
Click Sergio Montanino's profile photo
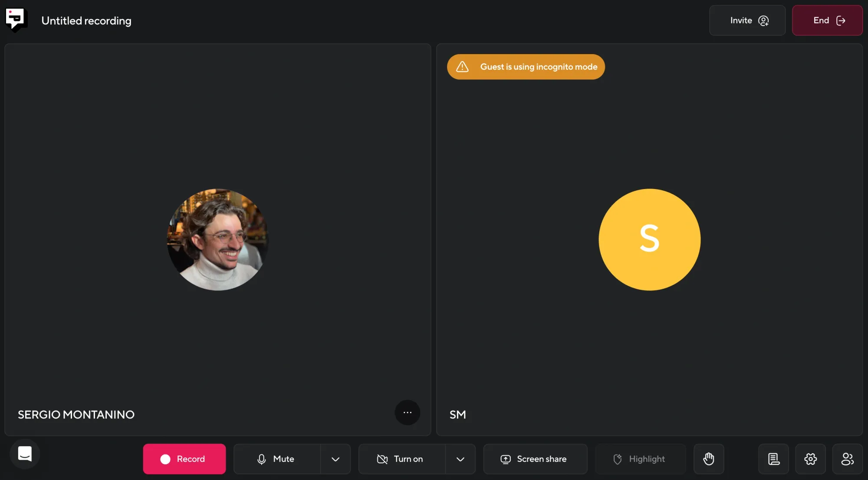217,239
